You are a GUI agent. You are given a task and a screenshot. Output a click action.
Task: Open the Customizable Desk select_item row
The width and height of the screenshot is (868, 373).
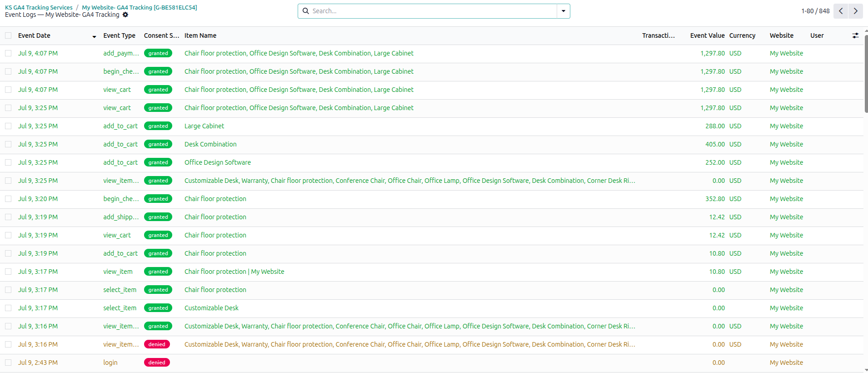(211, 308)
